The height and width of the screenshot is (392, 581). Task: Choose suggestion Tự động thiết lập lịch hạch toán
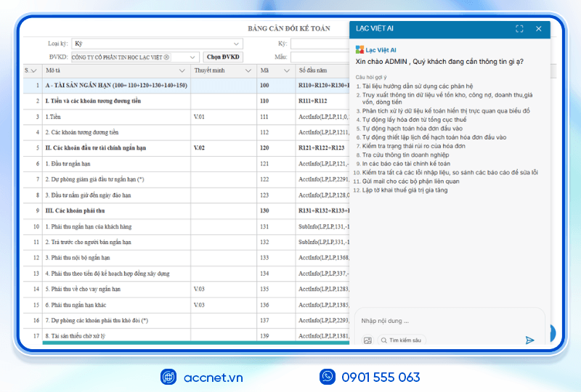(x=434, y=137)
